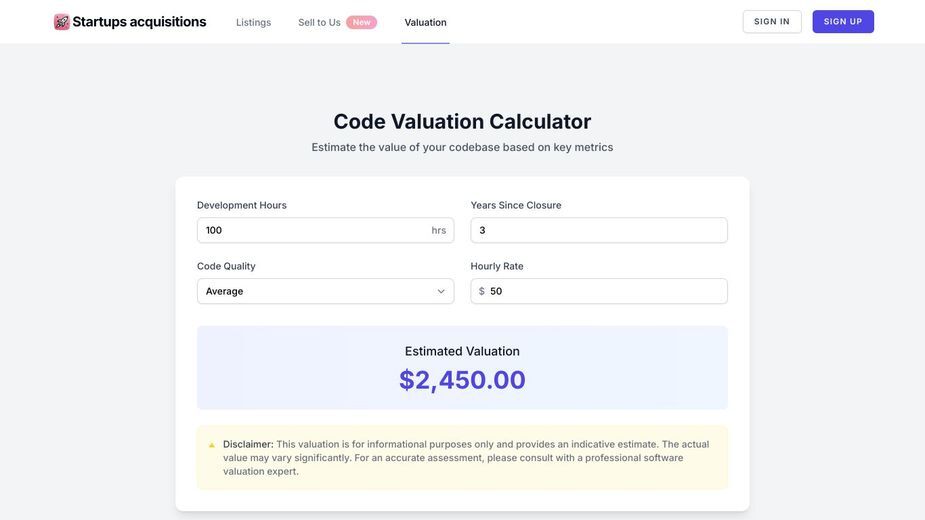Click the $2,450.00 estimated valuation amount
Screen dimensions: 925x520
462,380
